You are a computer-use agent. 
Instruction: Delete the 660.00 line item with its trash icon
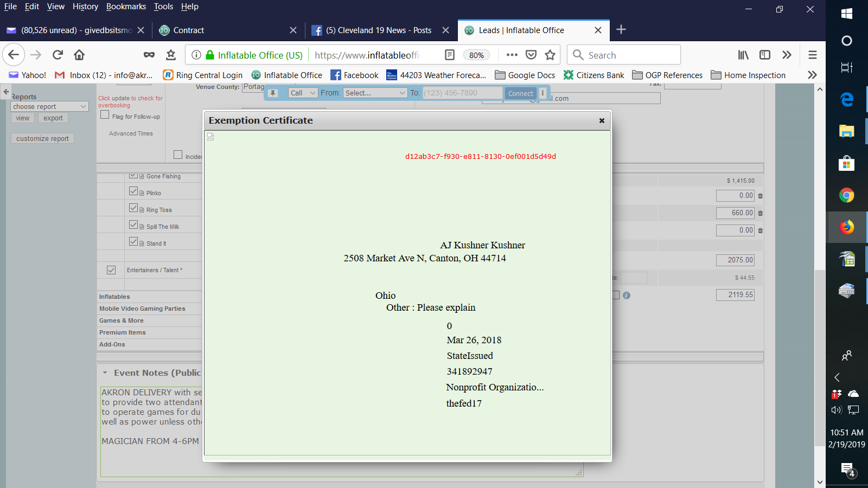pos(760,213)
